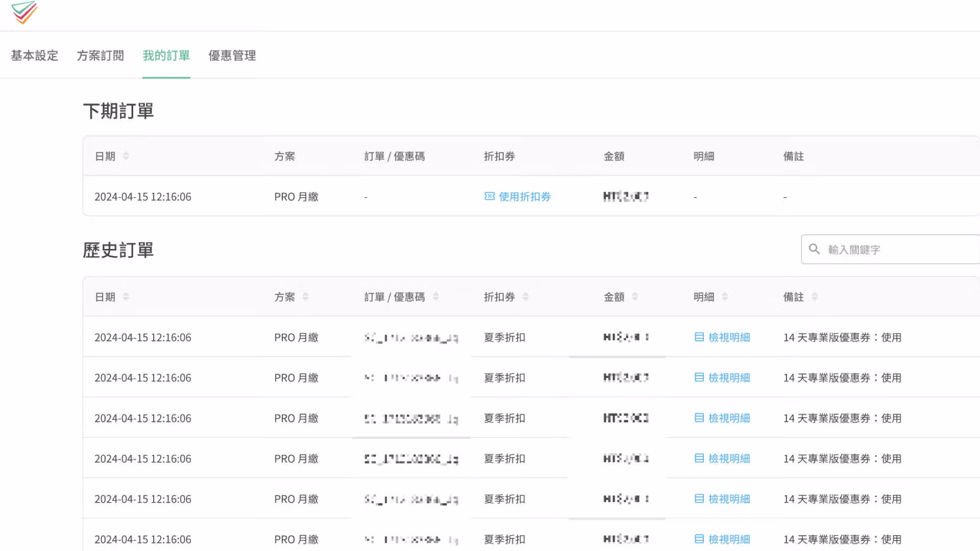Image resolution: width=980 pixels, height=551 pixels.
Task: Sort 歷史訂單 by 訂單 / 優惠碼 arrows
Action: tap(436, 296)
